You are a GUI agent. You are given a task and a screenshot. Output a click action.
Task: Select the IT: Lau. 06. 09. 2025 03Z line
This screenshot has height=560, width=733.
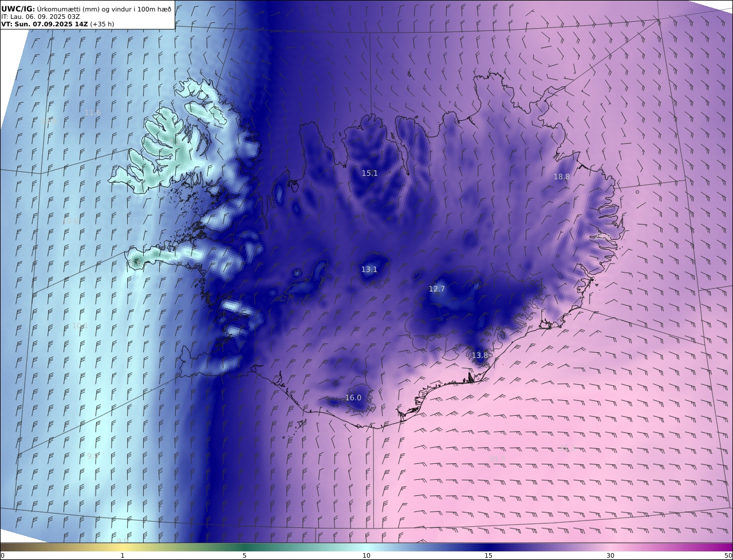[x=41, y=17]
